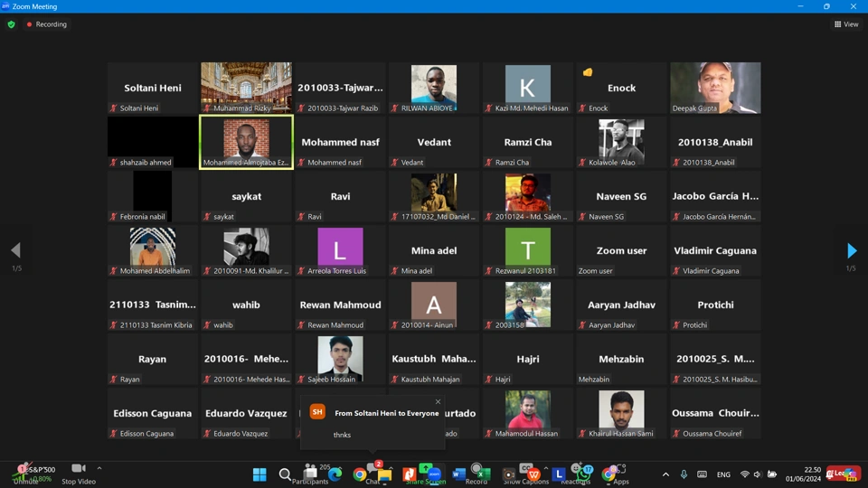Expand video options chevron beside Stop Video
This screenshot has width=868, height=488.
[x=99, y=468]
